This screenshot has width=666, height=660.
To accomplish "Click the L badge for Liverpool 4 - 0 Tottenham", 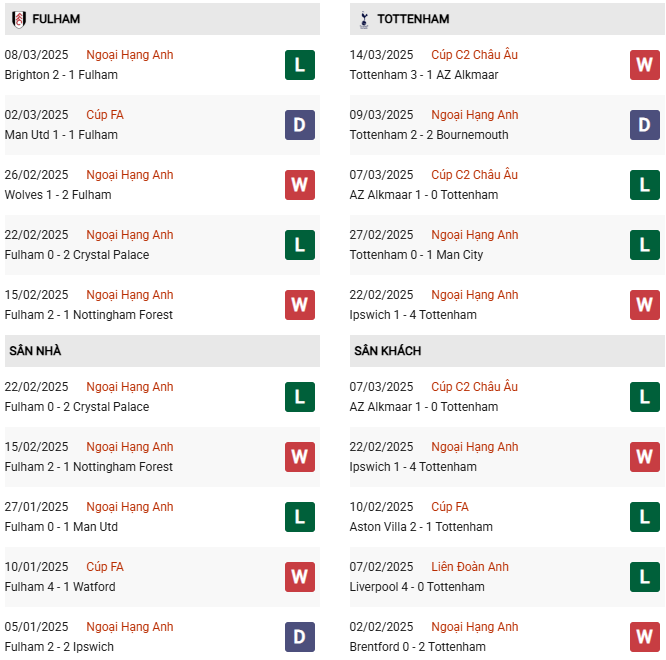I will pos(645,577).
